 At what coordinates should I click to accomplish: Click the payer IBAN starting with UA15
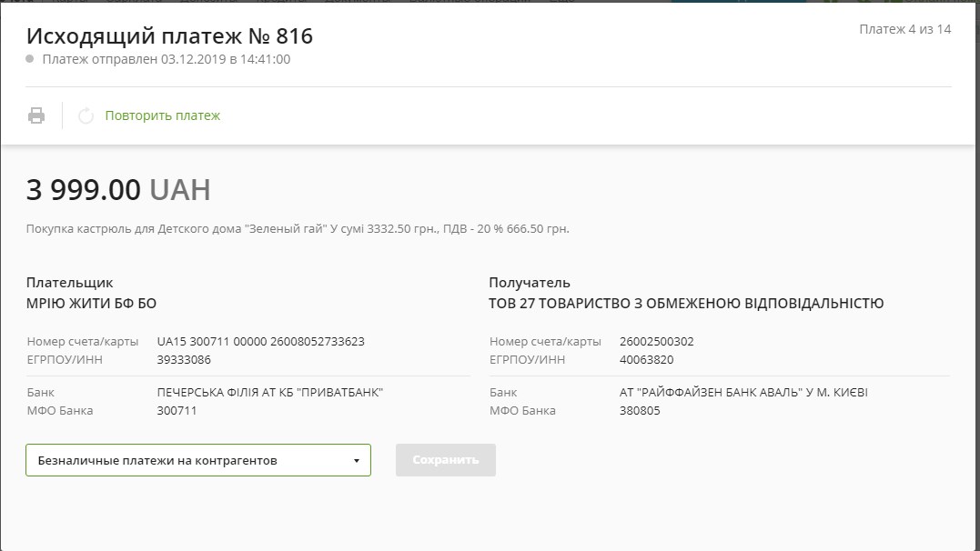pyautogui.click(x=260, y=342)
